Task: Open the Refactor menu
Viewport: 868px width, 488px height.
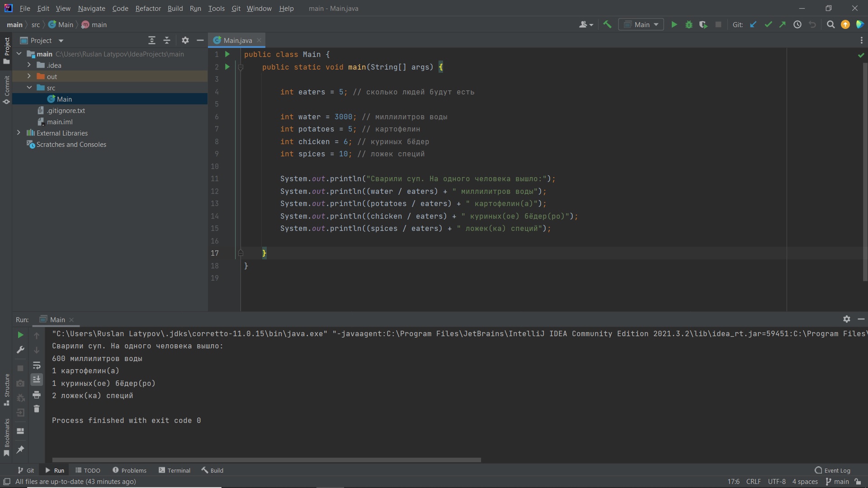Action: 148,9
